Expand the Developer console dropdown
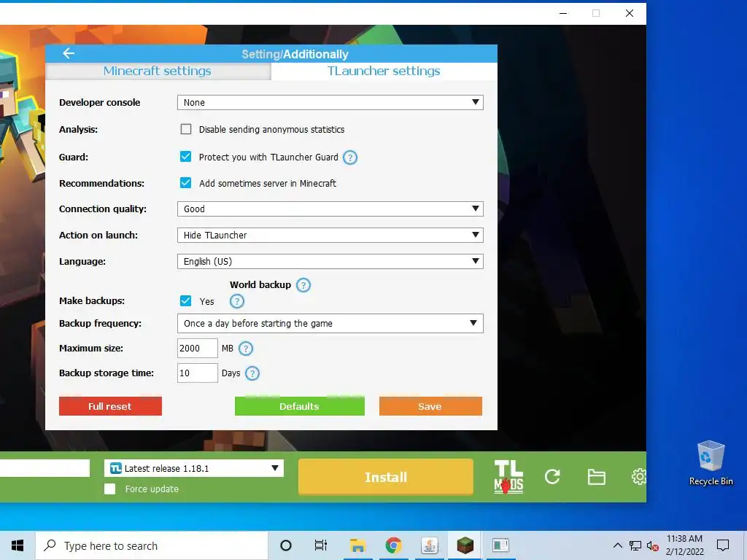The width and height of the screenshot is (747, 560). pos(330,102)
